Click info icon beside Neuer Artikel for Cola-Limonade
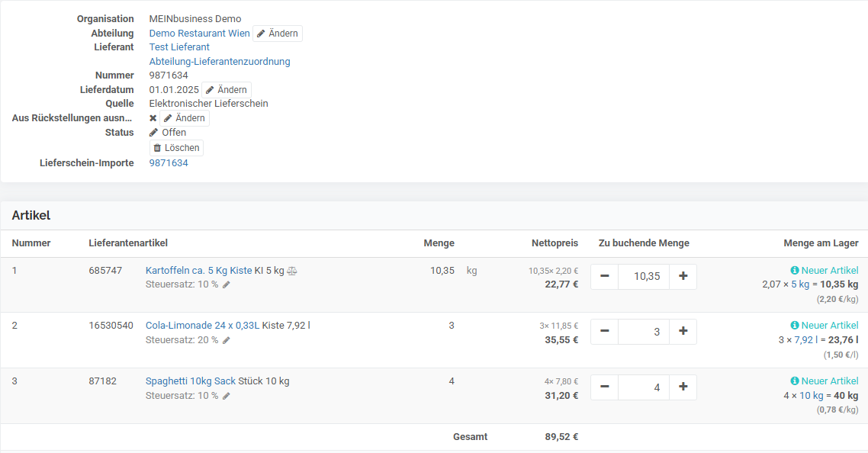This screenshot has height=453, width=868. [x=795, y=326]
